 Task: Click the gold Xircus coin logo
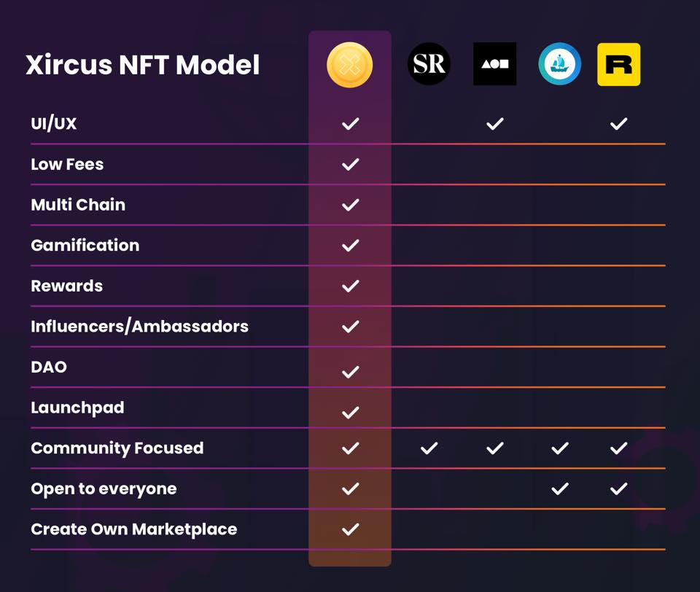click(350, 65)
